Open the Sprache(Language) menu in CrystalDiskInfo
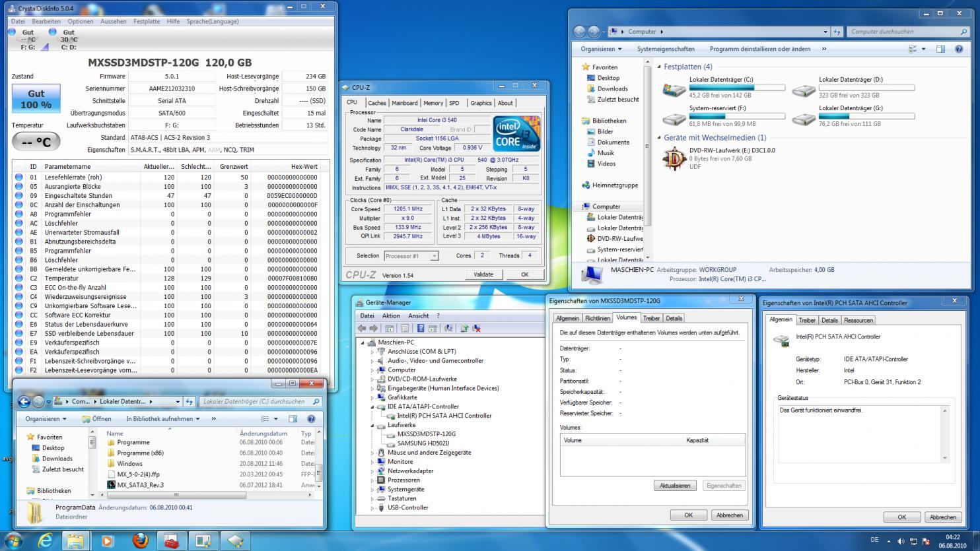This screenshot has height=551, width=980. tap(212, 22)
